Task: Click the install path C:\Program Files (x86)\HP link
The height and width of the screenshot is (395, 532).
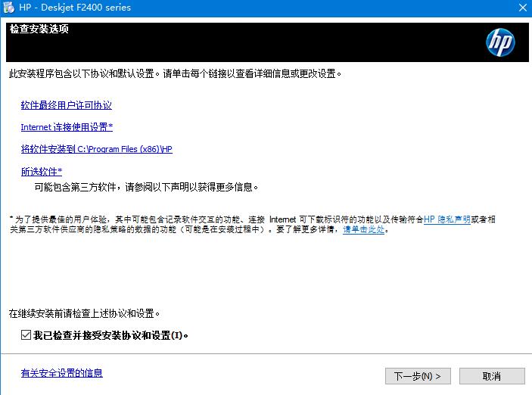Action: (x=97, y=149)
